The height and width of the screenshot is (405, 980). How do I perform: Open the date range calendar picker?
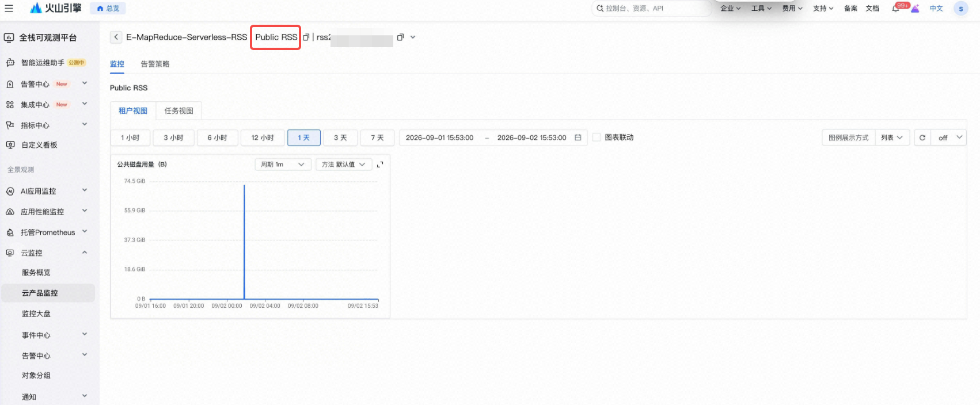pos(578,137)
